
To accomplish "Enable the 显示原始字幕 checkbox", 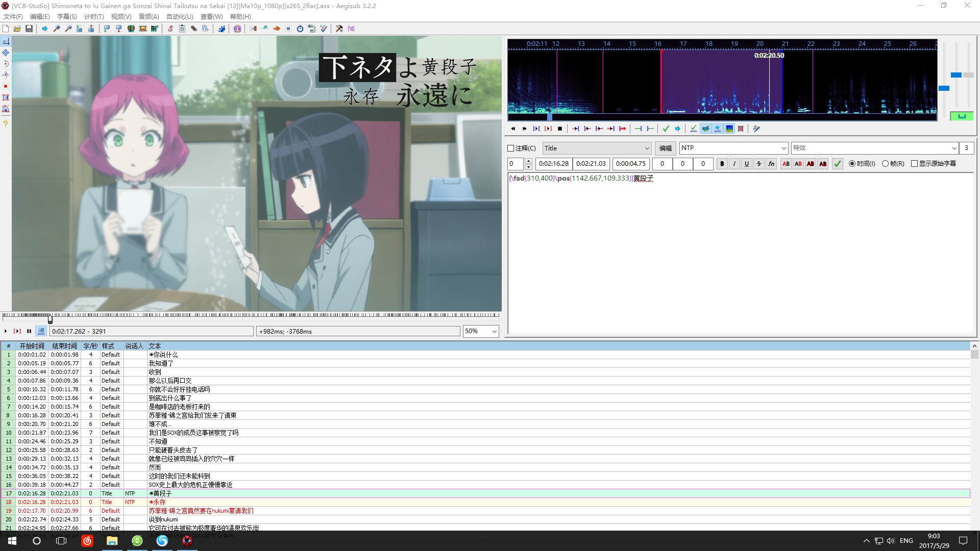I will click(914, 164).
